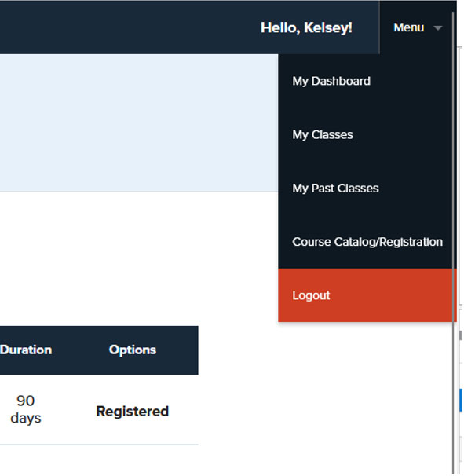Select My Past Classes menu entry
Viewport: 464px width, 476px height.
coord(335,189)
